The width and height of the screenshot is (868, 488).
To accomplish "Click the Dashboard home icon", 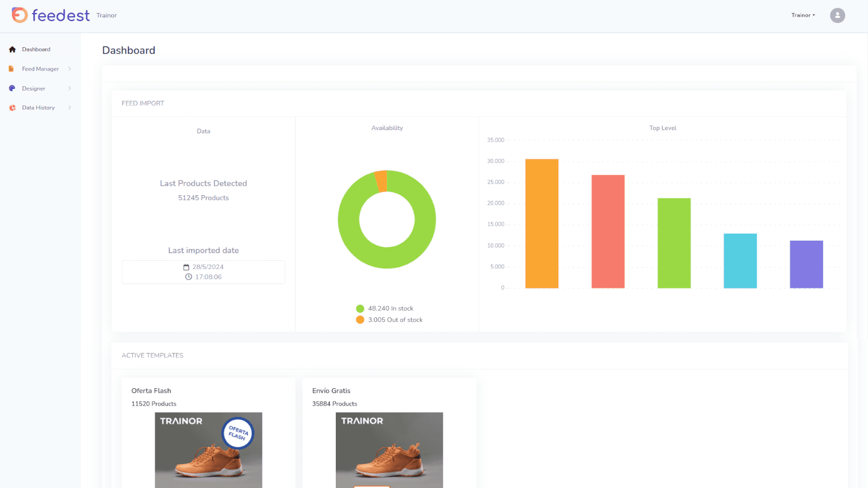I will point(12,49).
